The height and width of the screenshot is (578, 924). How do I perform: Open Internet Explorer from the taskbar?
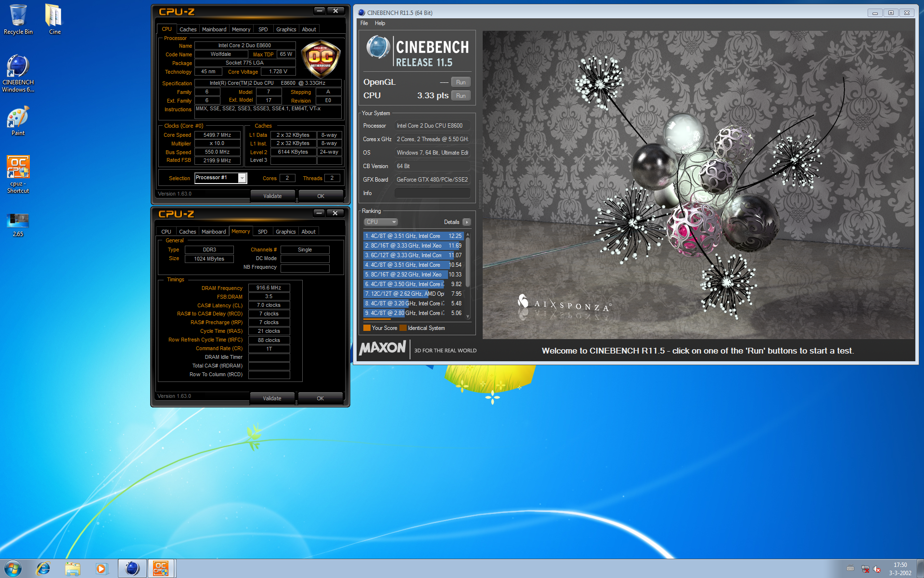click(43, 568)
